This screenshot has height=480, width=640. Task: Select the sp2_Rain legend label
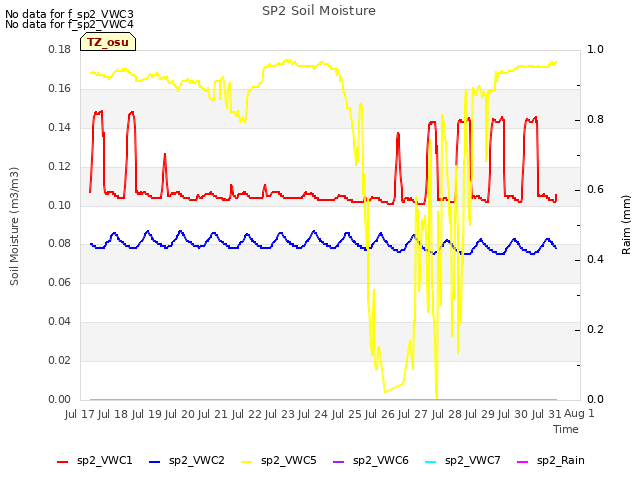(x=561, y=461)
